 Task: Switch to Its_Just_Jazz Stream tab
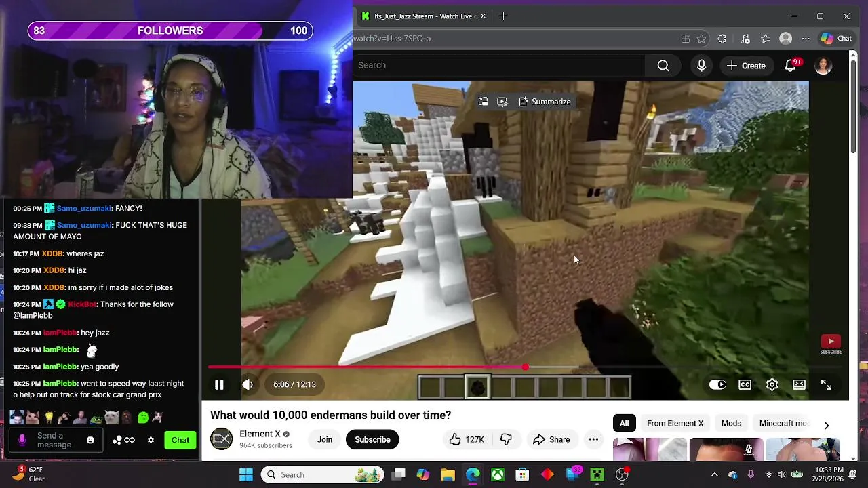pos(424,16)
